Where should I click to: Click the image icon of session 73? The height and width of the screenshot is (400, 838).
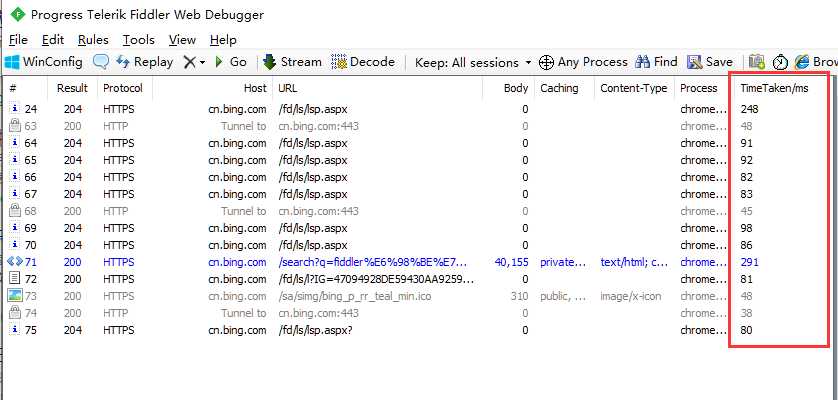click(15, 295)
